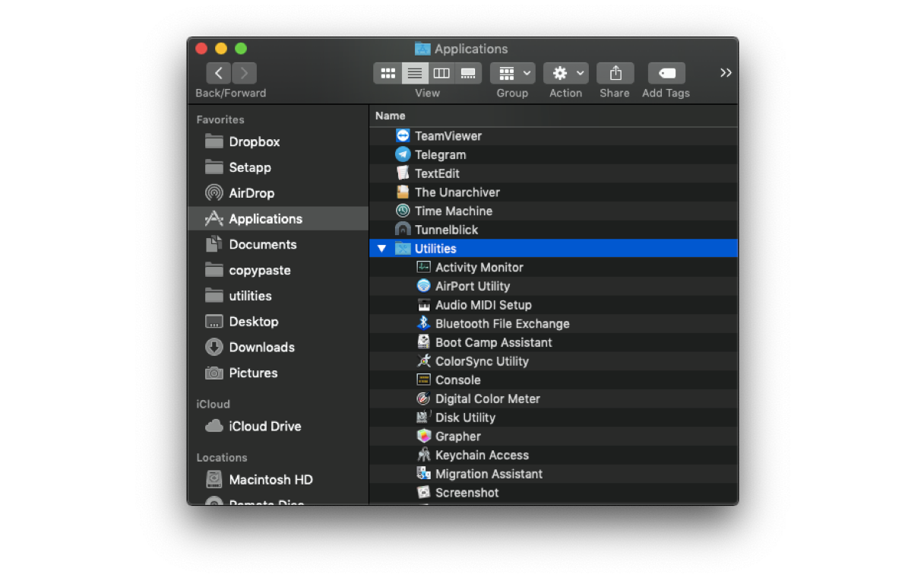Go back with the left arrow button
This screenshot has width=924, height=578.
[x=219, y=73]
